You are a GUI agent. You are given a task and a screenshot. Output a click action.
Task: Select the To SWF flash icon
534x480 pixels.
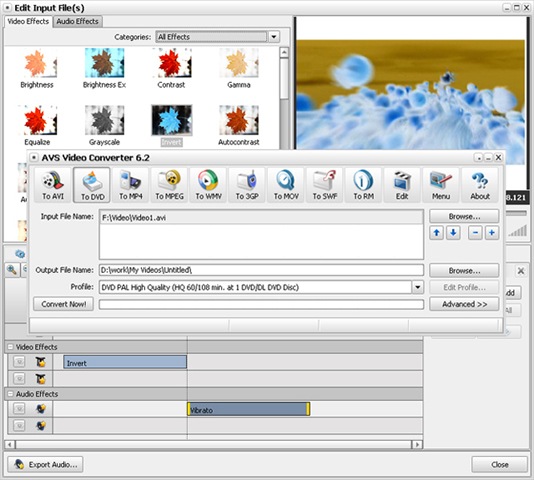click(x=325, y=185)
